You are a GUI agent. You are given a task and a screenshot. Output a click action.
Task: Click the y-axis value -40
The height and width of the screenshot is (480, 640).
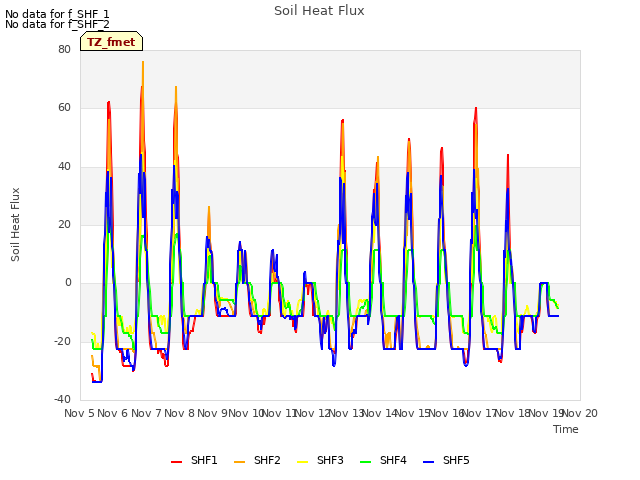click(63, 399)
